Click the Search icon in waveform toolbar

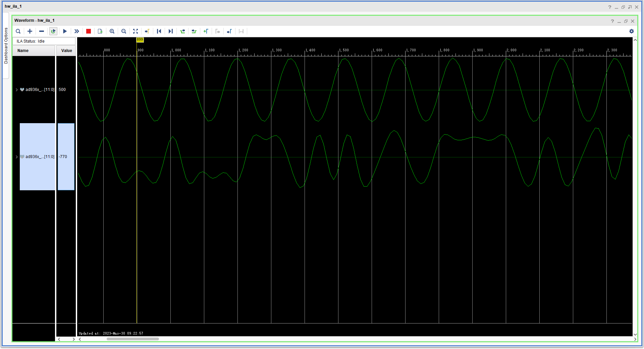pos(18,31)
